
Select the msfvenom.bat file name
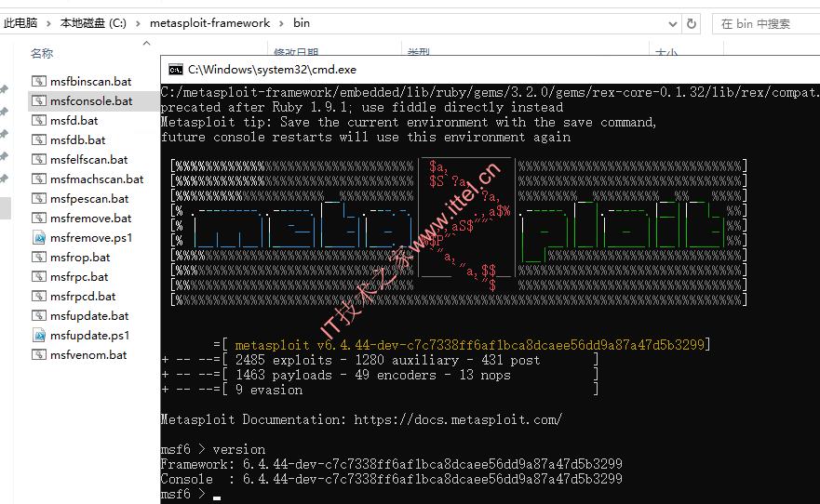click(x=89, y=355)
